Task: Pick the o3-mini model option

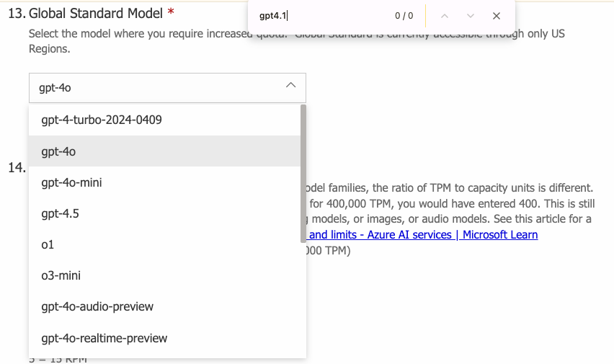Action: [x=164, y=275]
